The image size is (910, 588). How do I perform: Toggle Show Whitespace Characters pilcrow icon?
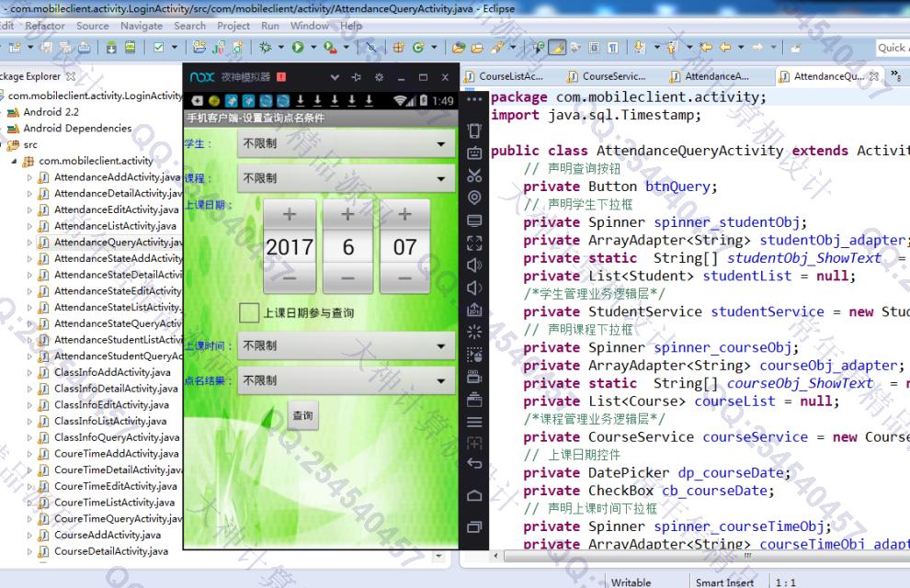click(x=613, y=47)
